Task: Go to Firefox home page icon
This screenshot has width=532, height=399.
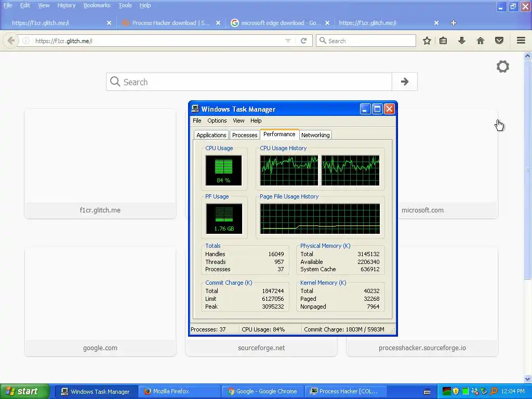Action: (481, 41)
